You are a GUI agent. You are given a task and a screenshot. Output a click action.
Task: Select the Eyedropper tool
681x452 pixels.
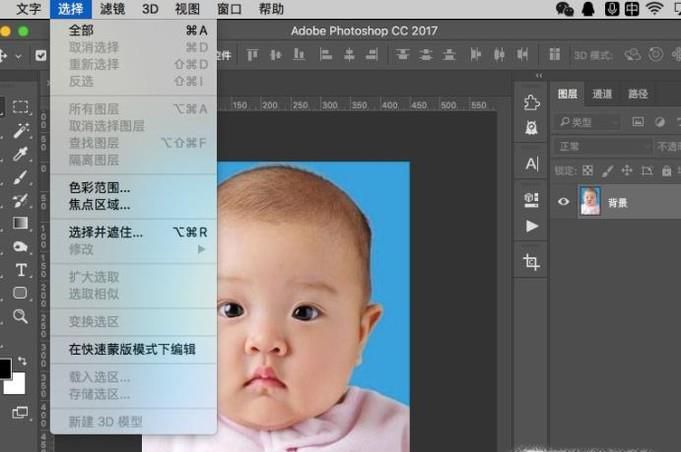[21, 153]
